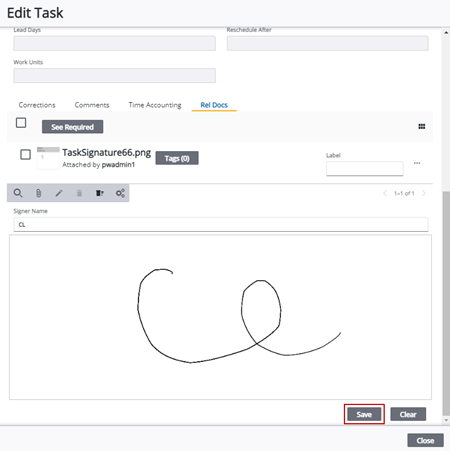Switch to the Corrections tab
450x451 pixels.
click(x=37, y=105)
